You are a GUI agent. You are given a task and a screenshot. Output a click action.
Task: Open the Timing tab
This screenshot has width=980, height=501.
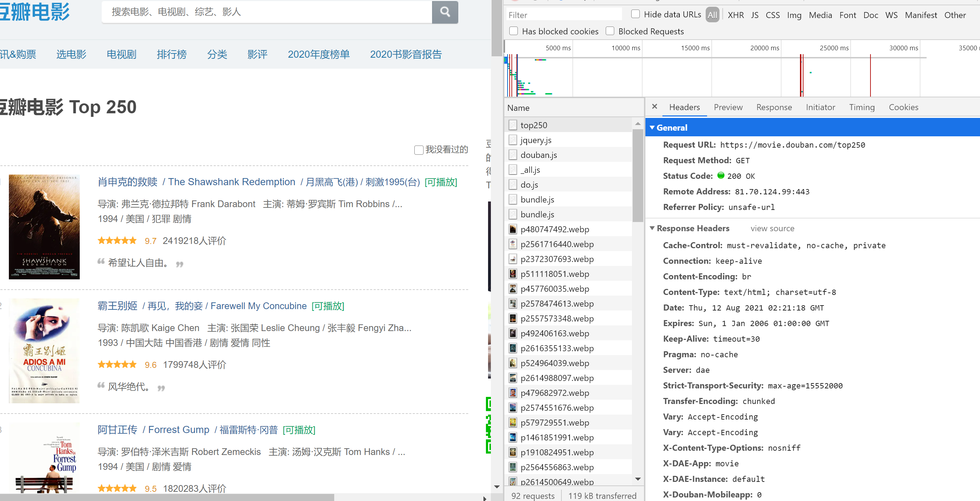[861, 107]
